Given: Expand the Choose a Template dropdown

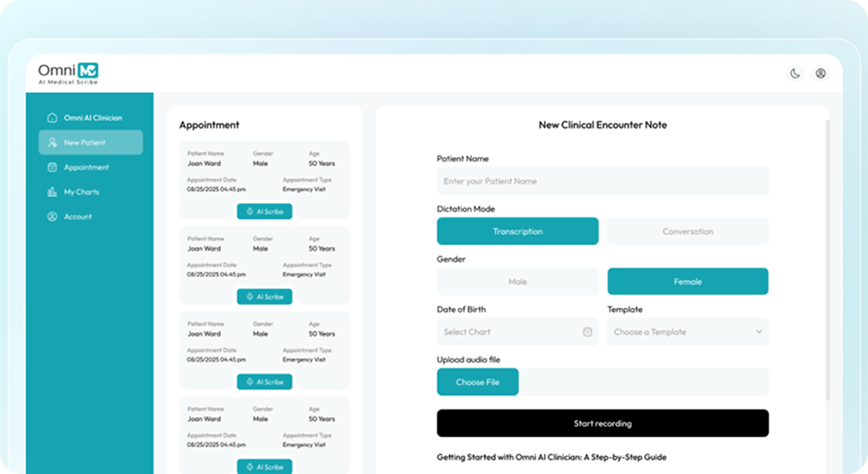Looking at the screenshot, I should [x=688, y=332].
